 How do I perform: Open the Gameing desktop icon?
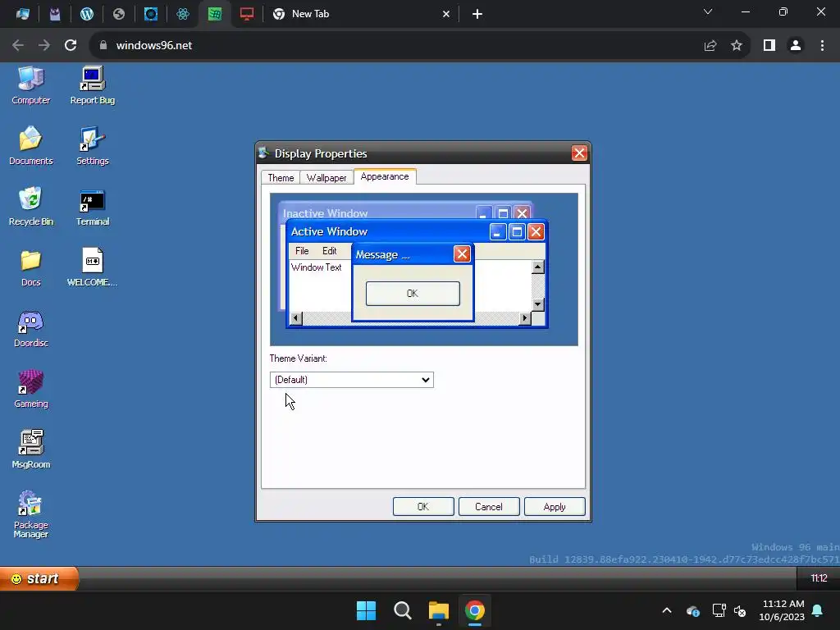point(30,388)
